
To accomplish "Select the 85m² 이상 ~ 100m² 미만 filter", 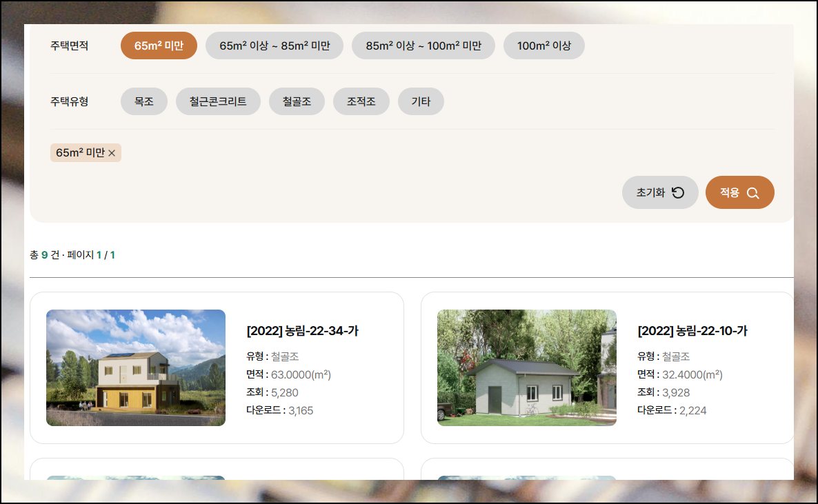I will point(423,46).
